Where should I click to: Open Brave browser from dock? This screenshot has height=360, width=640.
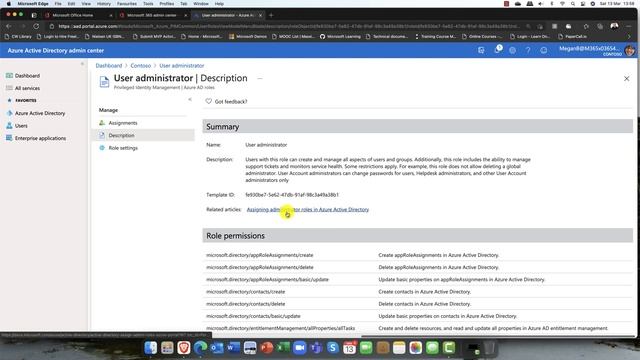click(184, 348)
